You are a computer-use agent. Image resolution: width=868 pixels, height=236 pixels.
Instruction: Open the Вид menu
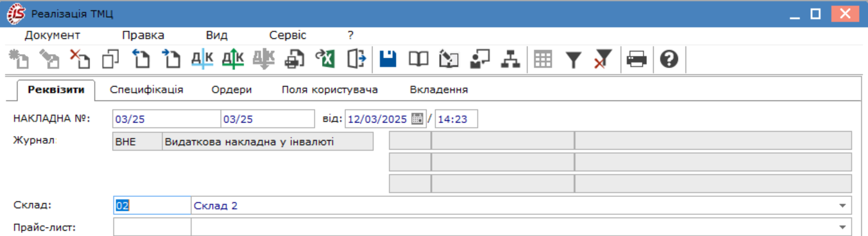pos(216,35)
